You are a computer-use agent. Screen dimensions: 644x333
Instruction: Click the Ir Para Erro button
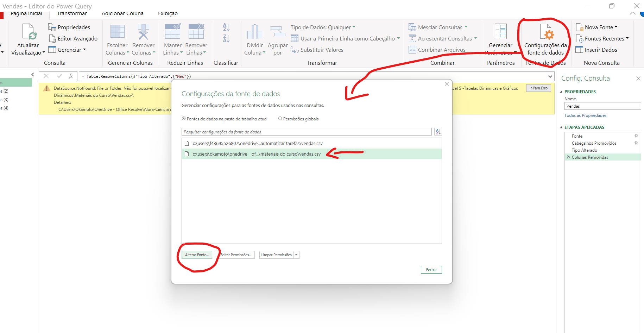(538, 88)
